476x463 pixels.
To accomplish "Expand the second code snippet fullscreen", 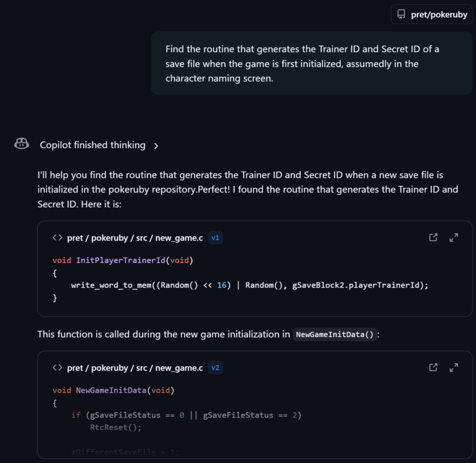I will (454, 367).
